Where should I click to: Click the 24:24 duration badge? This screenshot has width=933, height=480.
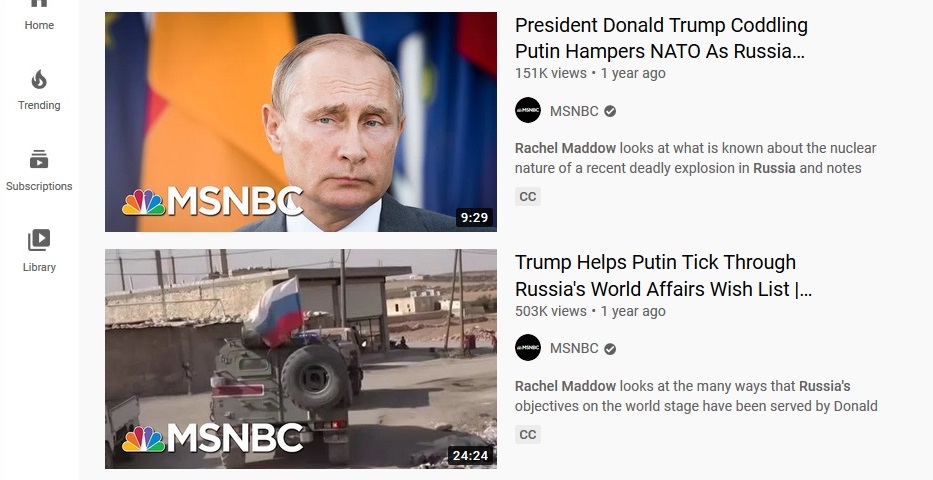[471, 456]
